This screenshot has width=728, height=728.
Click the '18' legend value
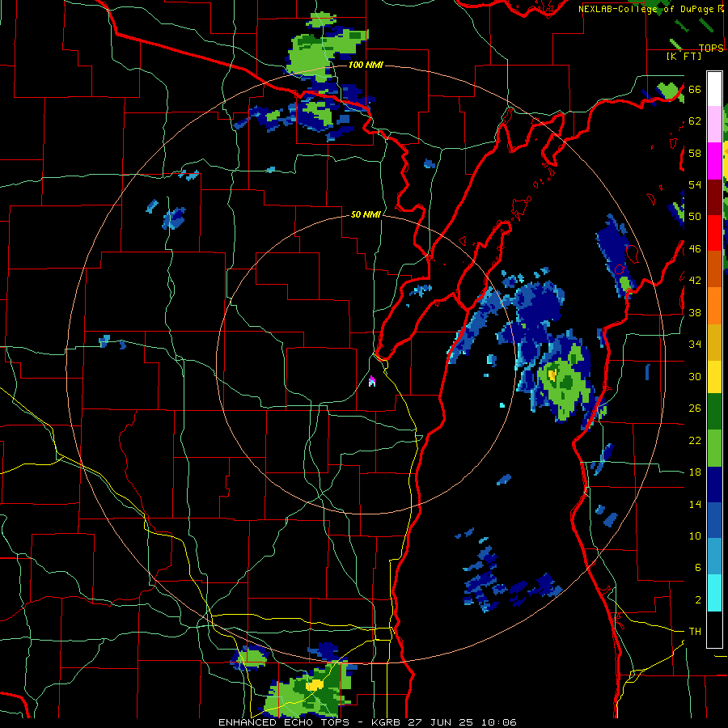click(695, 472)
